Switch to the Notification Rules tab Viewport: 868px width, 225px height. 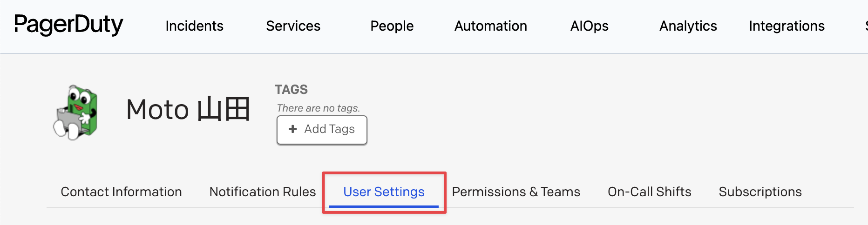(263, 192)
